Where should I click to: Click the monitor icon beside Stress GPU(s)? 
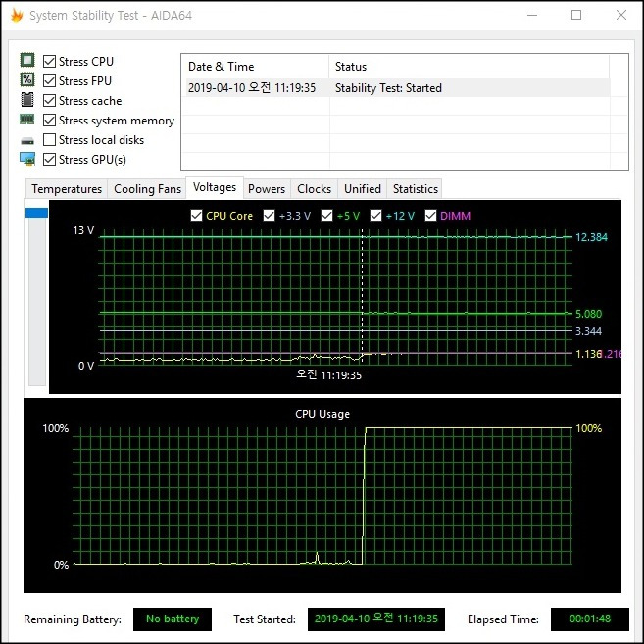(27, 159)
